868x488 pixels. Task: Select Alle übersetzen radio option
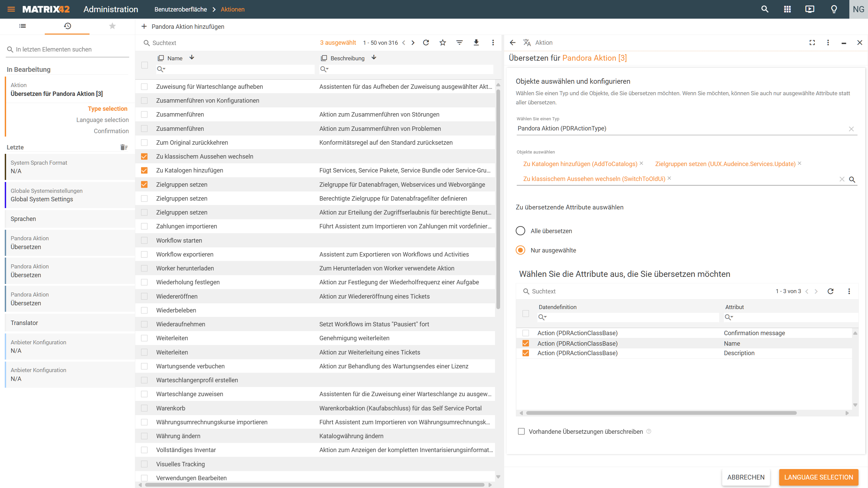[x=520, y=231]
